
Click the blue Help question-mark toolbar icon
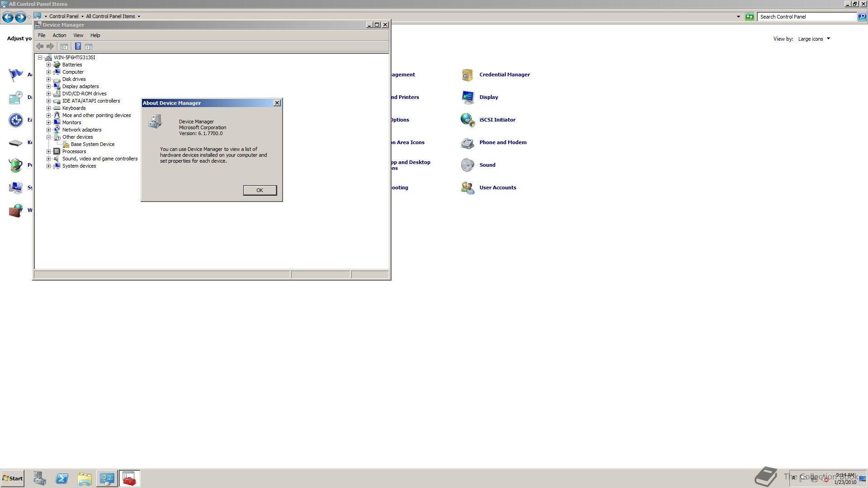78,47
